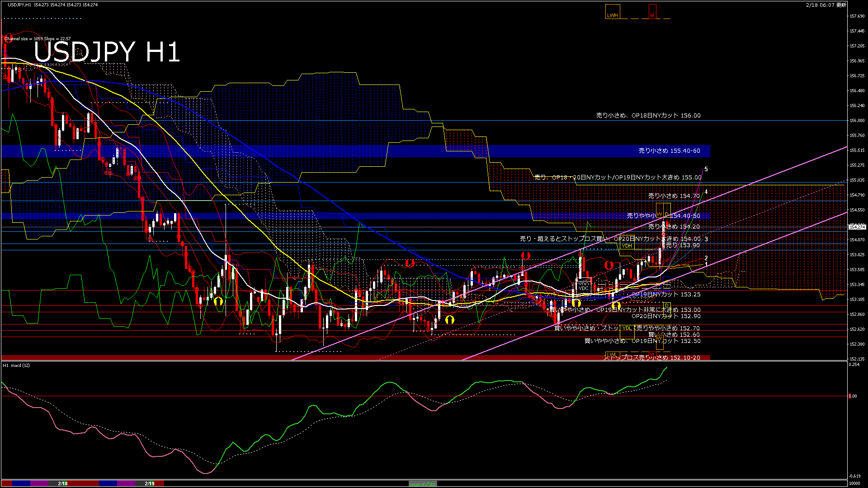Click the leftmost yellow up arrow signal
Image resolution: width=868 pixels, height=488 pixels.
(x=218, y=301)
